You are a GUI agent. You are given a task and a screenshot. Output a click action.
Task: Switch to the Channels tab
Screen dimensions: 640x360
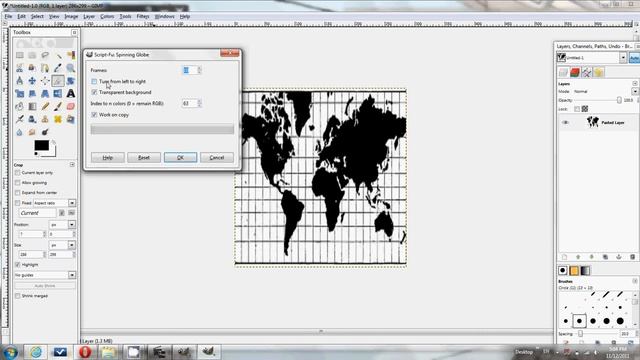[x=575, y=73]
